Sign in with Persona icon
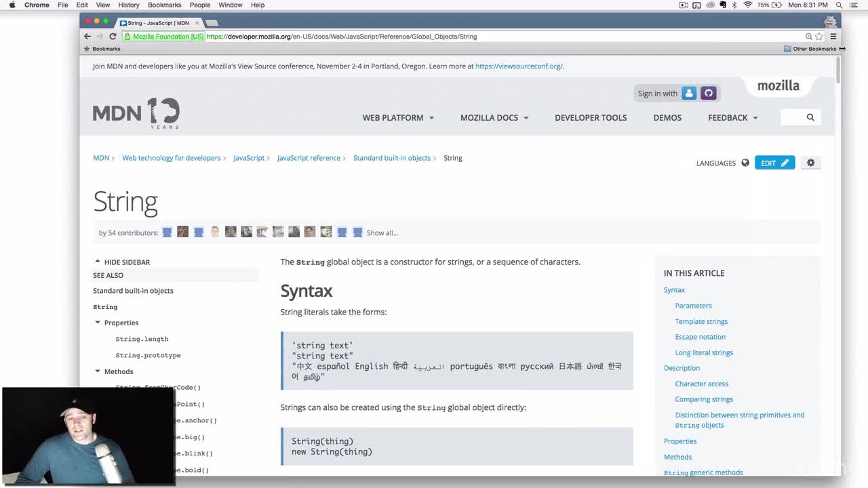The image size is (868, 488). 689,94
